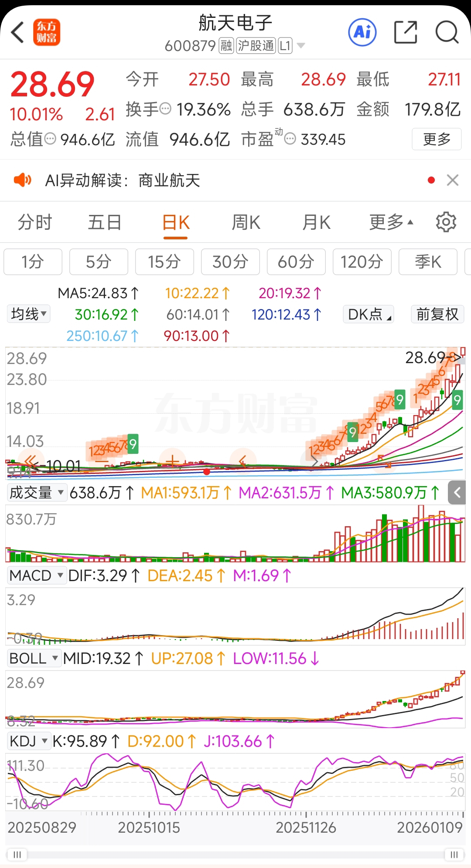Switch to the 分时 tab

(35, 222)
